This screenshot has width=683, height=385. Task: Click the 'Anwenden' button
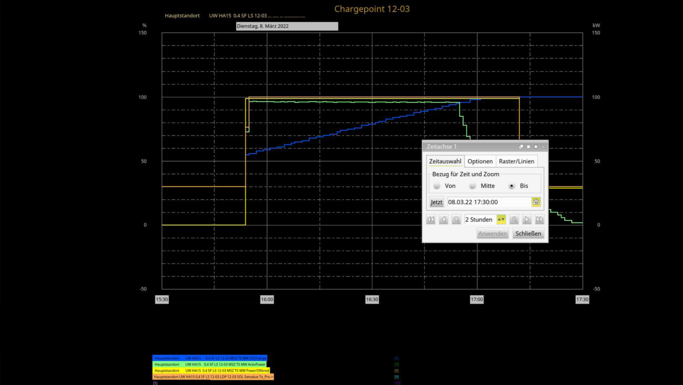coord(493,233)
